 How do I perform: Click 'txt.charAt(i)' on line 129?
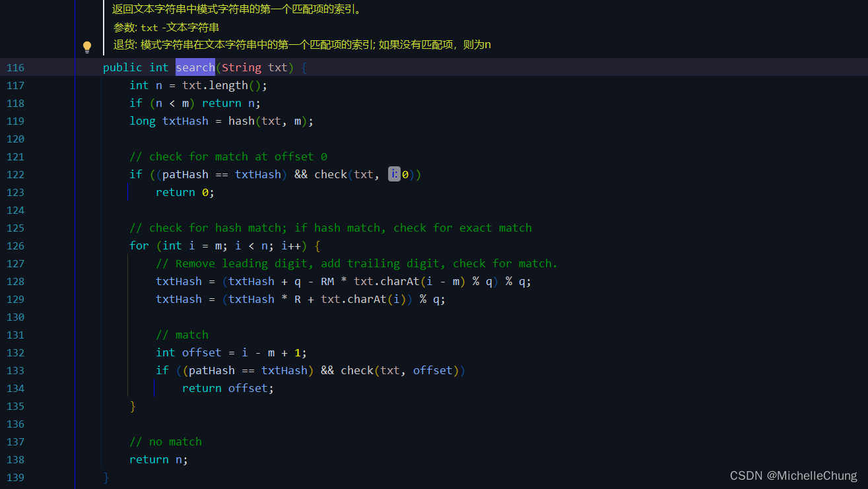tap(364, 299)
